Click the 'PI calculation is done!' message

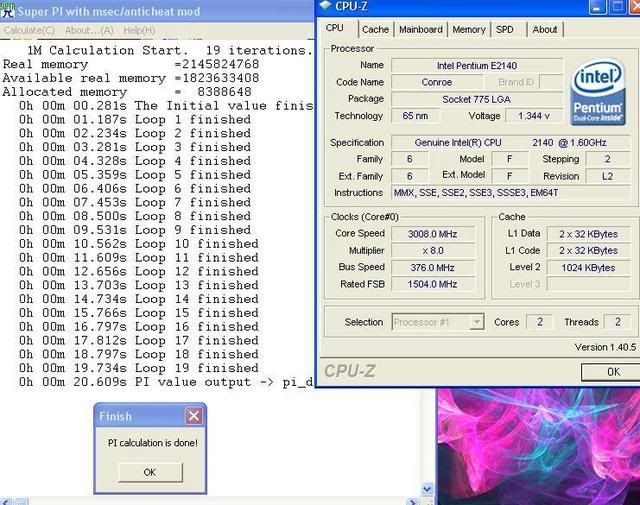click(x=153, y=443)
